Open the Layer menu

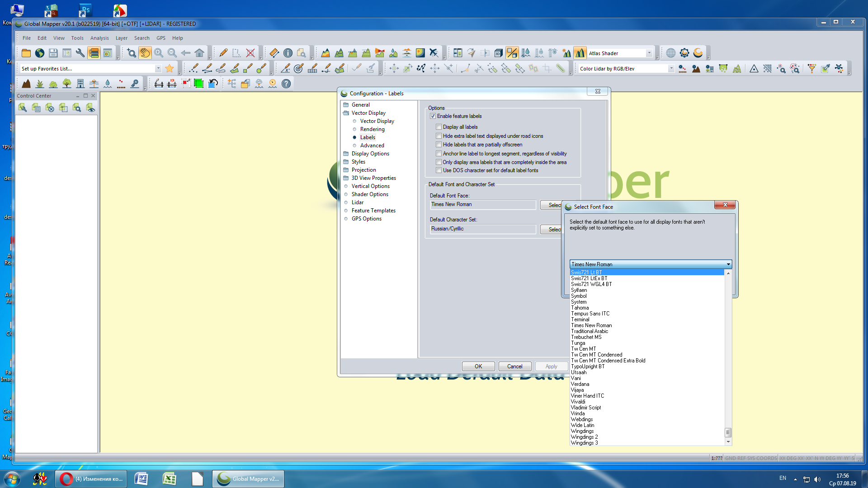click(121, 38)
